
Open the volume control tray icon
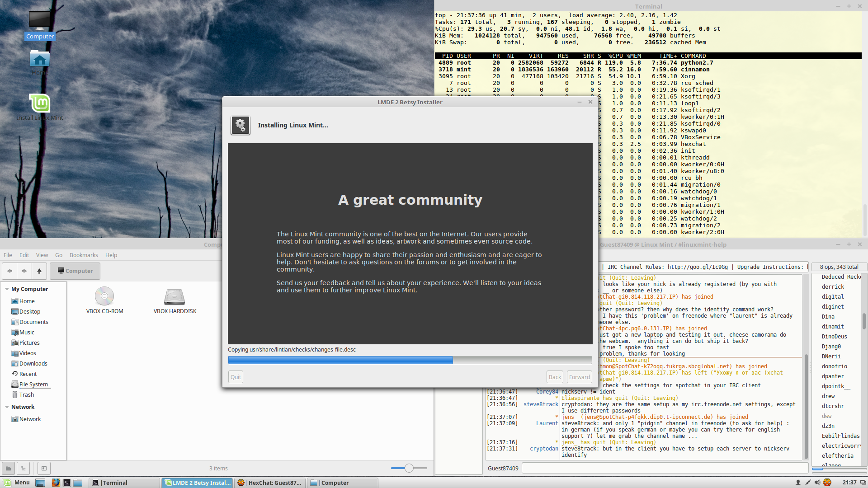(x=817, y=483)
